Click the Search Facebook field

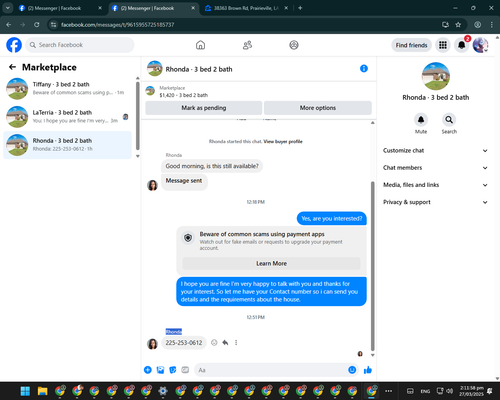(x=80, y=45)
